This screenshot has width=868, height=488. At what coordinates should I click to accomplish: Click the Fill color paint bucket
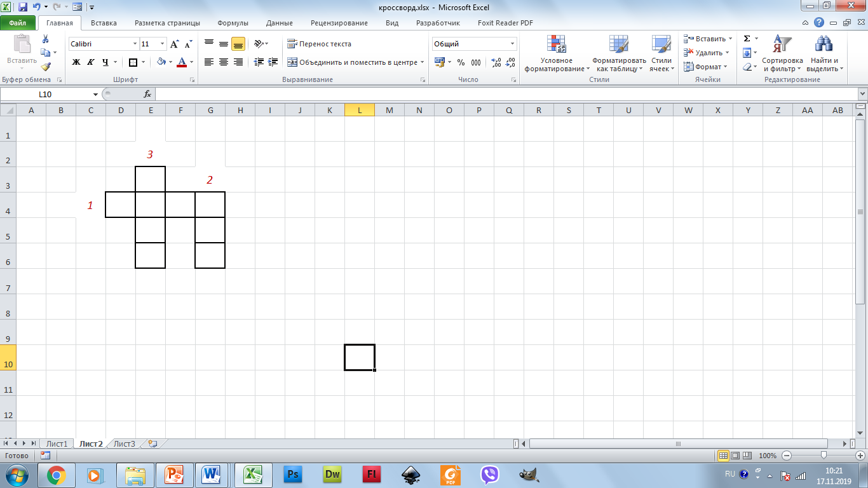pyautogui.click(x=161, y=62)
